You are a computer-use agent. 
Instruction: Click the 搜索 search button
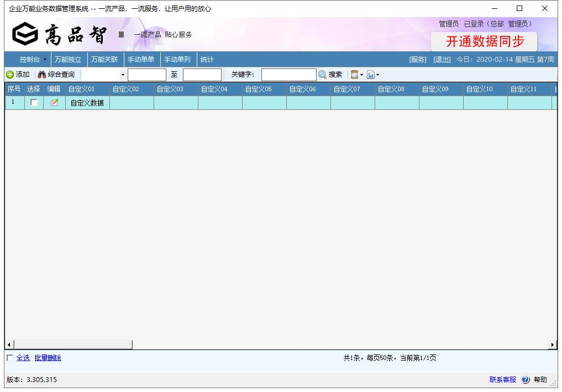tap(335, 75)
